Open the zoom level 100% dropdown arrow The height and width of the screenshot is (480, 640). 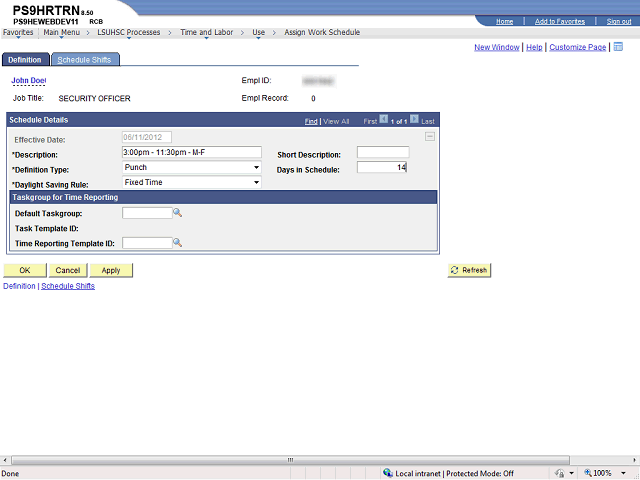[x=623, y=473]
